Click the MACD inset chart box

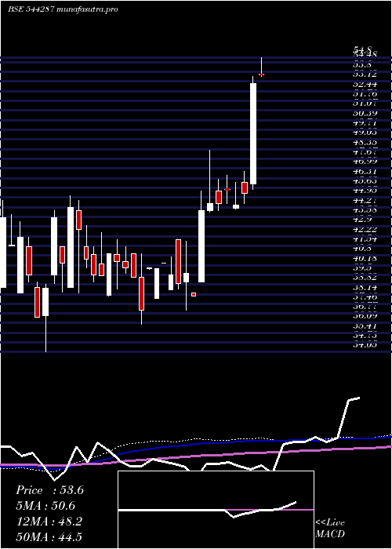pyautogui.click(x=216, y=510)
